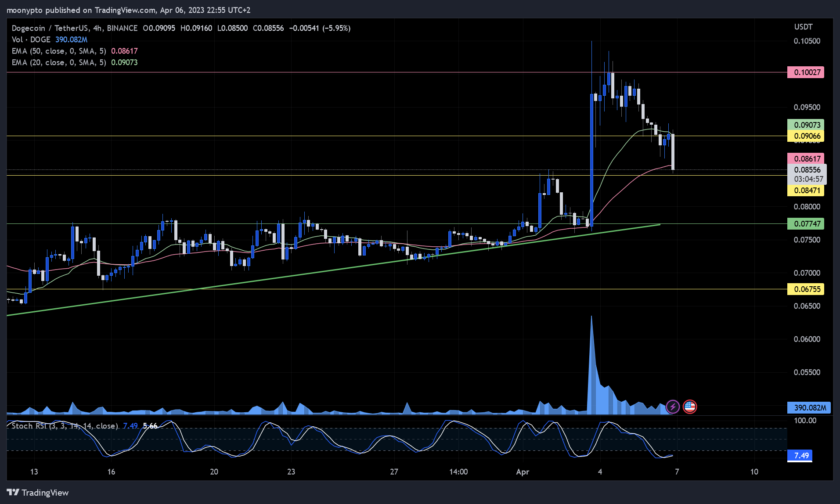Click the US flag economic event icon
The image size is (840, 504).
pos(690,407)
